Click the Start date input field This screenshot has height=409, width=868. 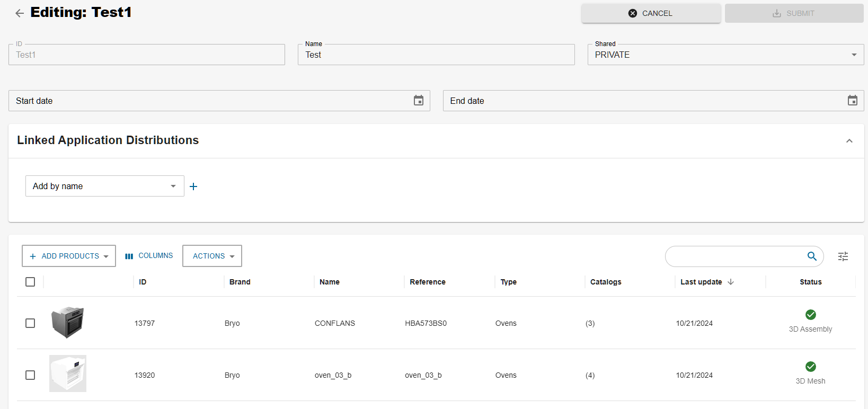(219, 101)
